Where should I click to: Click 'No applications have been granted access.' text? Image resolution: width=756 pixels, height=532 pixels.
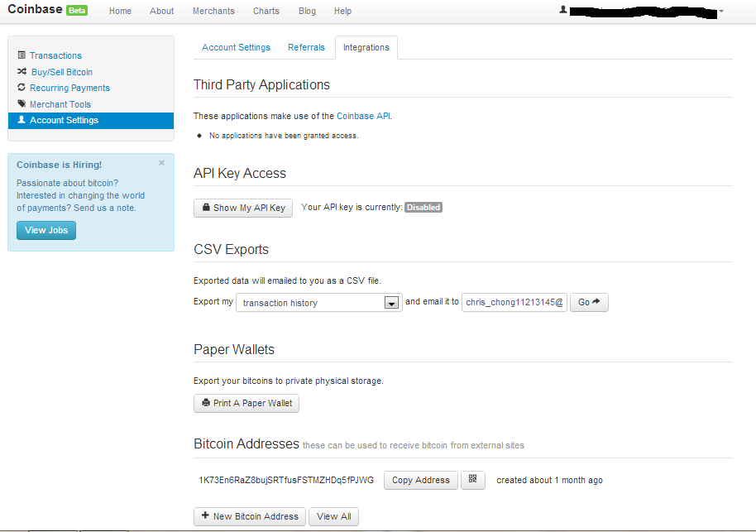[284, 136]
